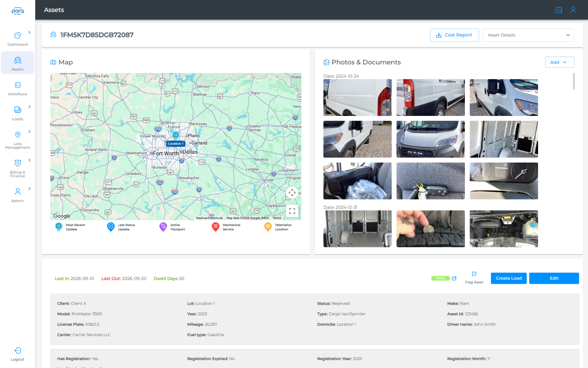The width and height of the screenshot is (588, 368).
Task: Open the Dashboard sidebar icon
Action: click(18, 35)
